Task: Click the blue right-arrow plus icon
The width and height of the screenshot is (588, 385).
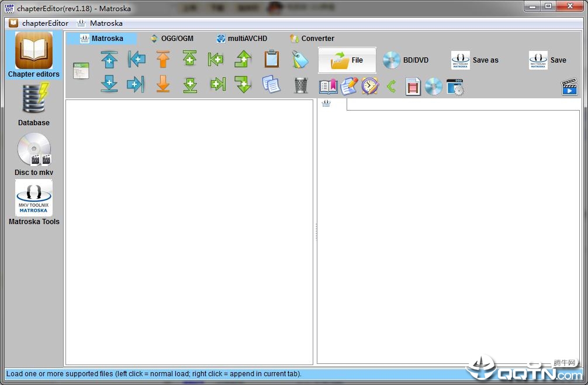Action: coord(136,84)
